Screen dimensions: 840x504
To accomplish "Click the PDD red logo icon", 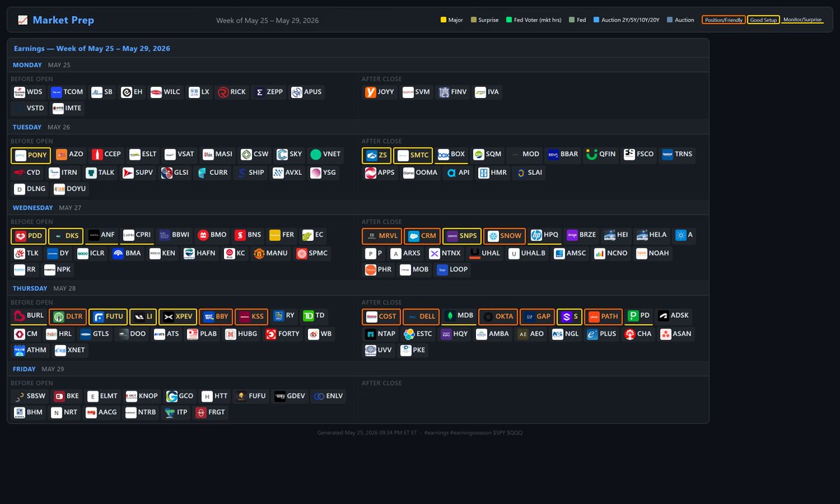I will click(20, 236).
